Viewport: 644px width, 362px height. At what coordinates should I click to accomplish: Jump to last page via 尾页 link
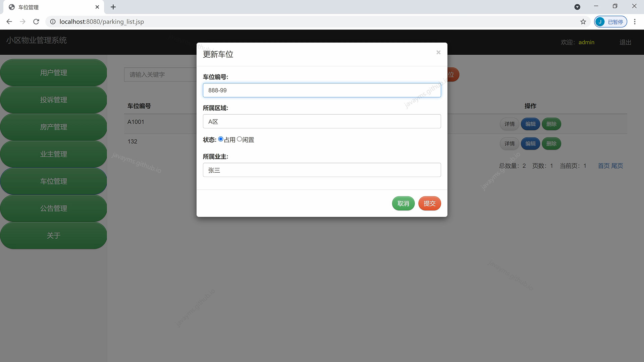617,166
